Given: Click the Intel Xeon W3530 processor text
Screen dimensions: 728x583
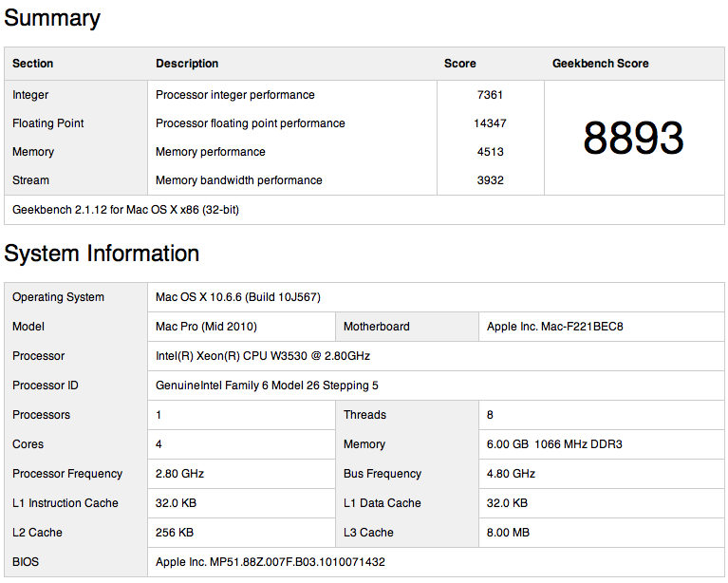Looking at the screenshot, I should [263, 356].
